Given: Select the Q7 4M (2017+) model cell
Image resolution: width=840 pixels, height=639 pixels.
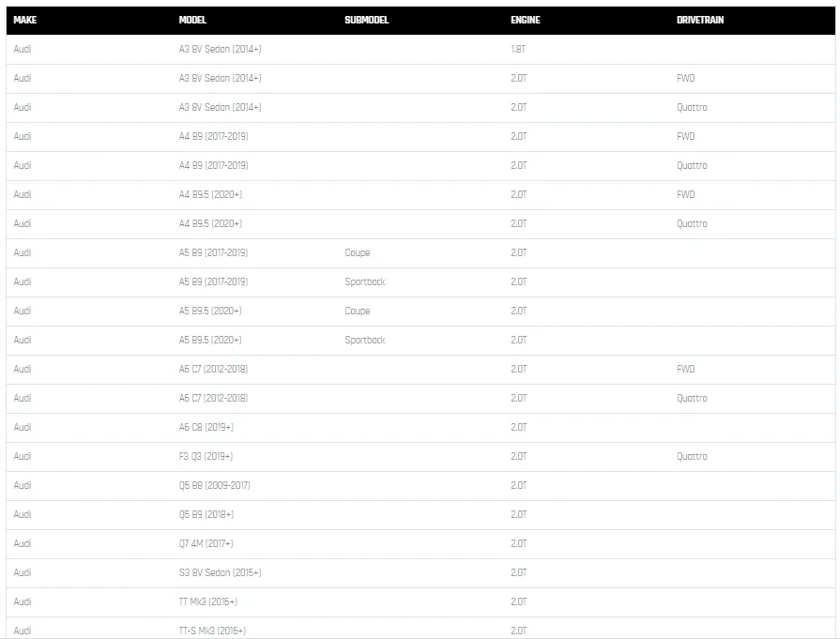Looking at the screenshot, I should (206, 543).
